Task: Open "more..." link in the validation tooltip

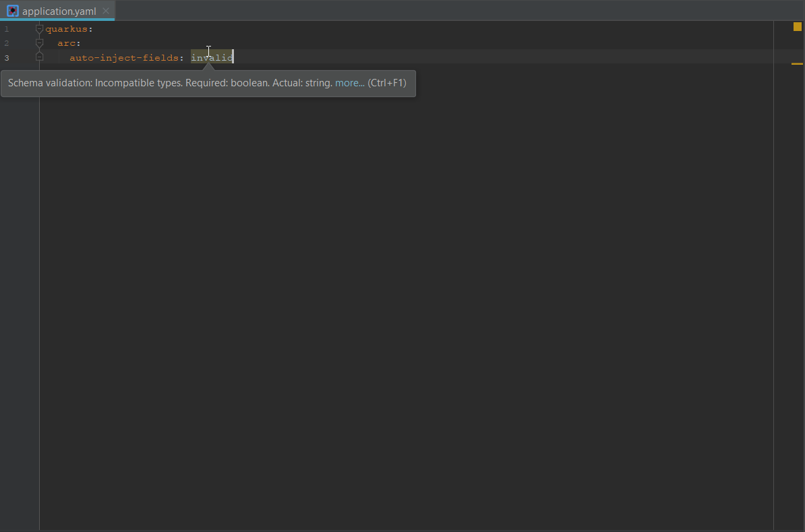Action: pyautogui.click(x=349, y=82)
